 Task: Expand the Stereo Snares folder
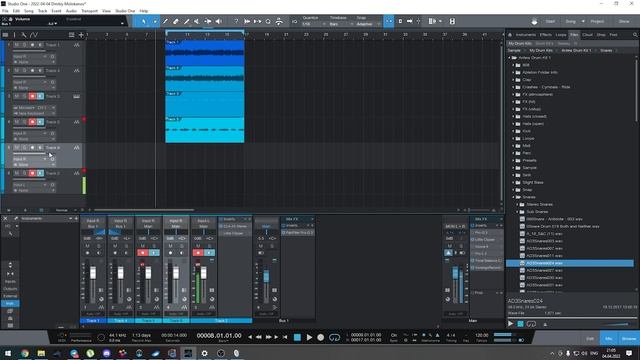pos(517,204)
